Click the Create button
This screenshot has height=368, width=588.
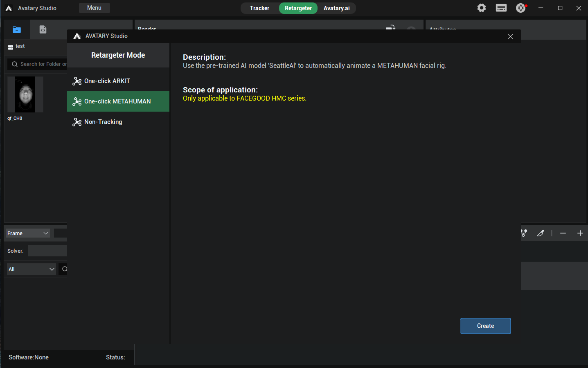[486, 326]
